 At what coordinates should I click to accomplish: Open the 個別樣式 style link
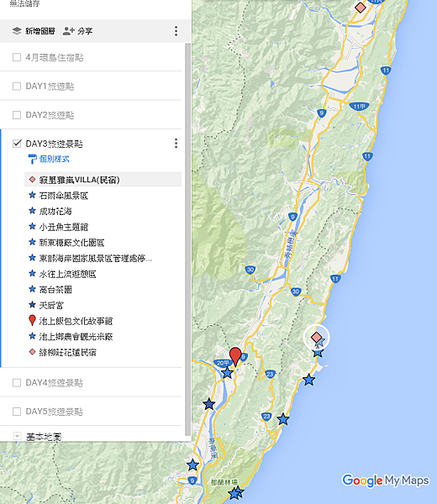54,159
